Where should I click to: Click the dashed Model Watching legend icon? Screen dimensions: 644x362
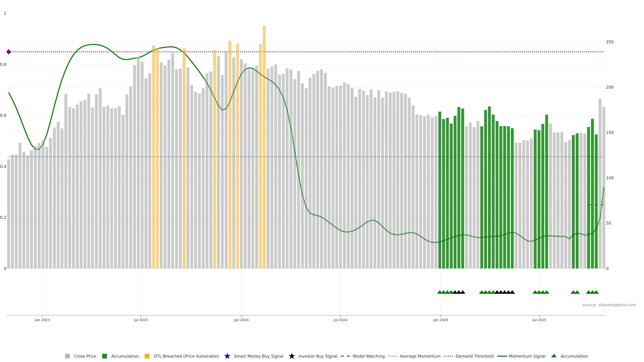pyautogui.click(x=345, y=356)
